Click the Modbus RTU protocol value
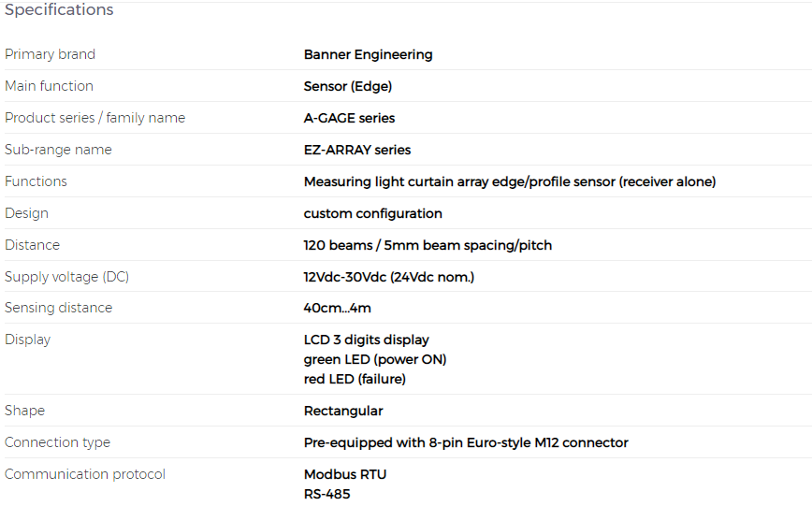The height and width of the screenshot is (506, 812). click(x=345, y=474)
